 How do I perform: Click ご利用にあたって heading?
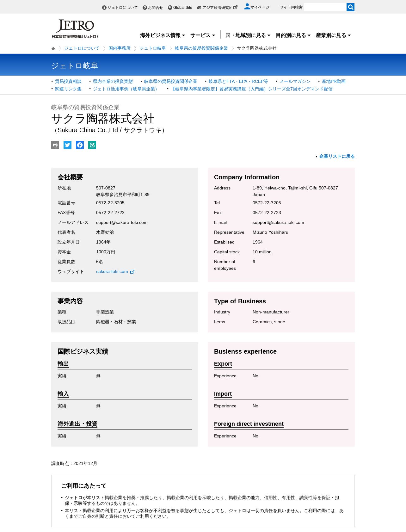tap(84, 486)
